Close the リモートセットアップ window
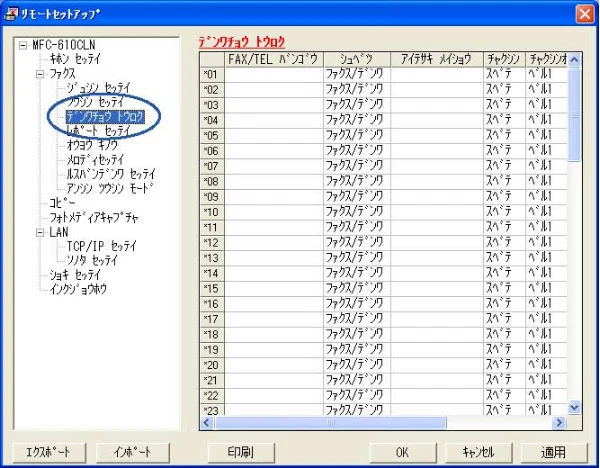The height and width of the screenshot is (468, 600). click(x=585, y=14)
